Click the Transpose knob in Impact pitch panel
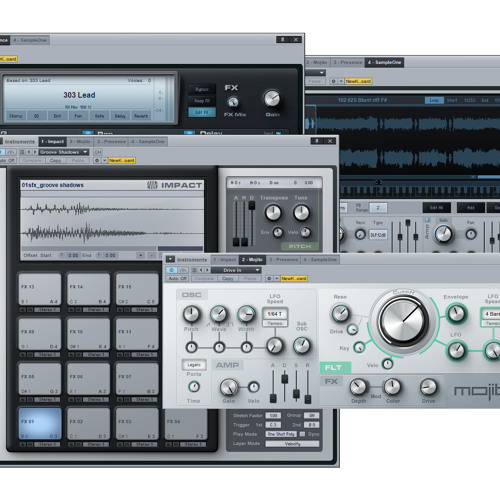The image size is (500, 500). [x=273, y=213]
